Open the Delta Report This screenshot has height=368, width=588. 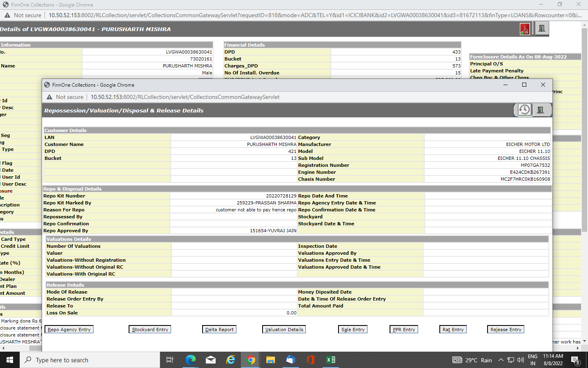(x=219, y=330)
